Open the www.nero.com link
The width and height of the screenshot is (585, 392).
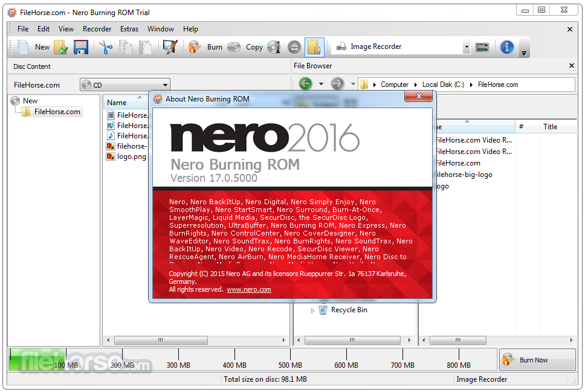[x=249, y=289]
